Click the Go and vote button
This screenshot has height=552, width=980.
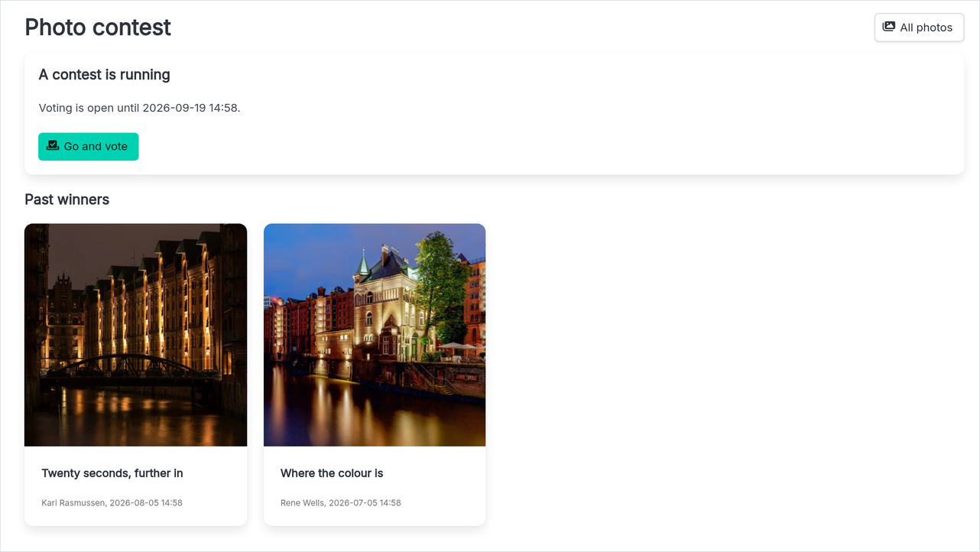click(x=89, y=147)
